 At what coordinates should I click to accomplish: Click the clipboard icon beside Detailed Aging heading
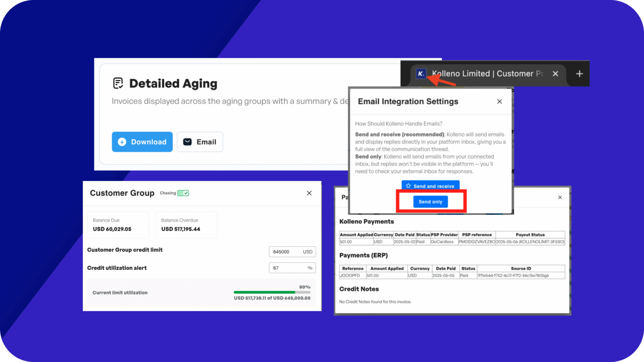118,83
